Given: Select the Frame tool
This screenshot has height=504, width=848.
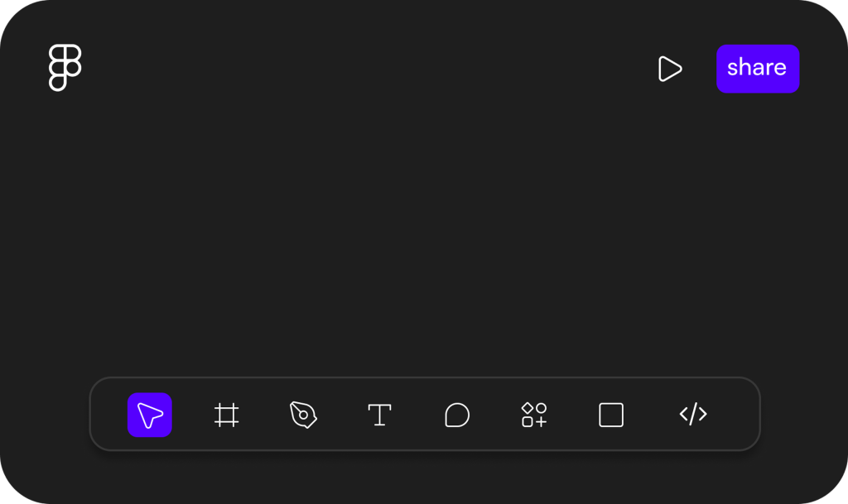Looking at the screenshot, I should point(226,415).
